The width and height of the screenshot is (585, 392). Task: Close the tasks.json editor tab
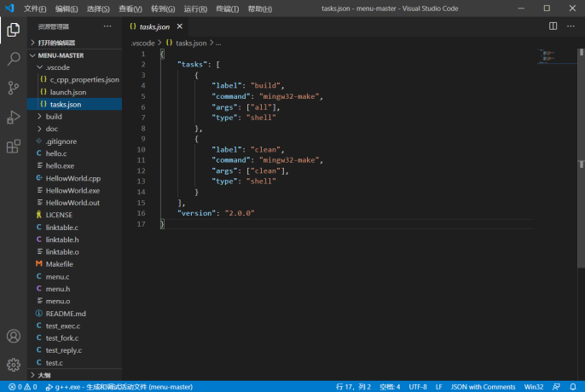179,26
